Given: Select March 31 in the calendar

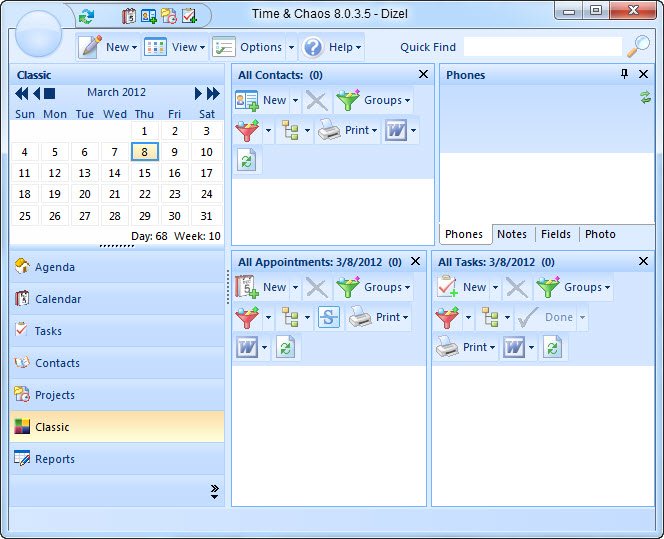Looking at the screenshot, I should coord(206,216).
